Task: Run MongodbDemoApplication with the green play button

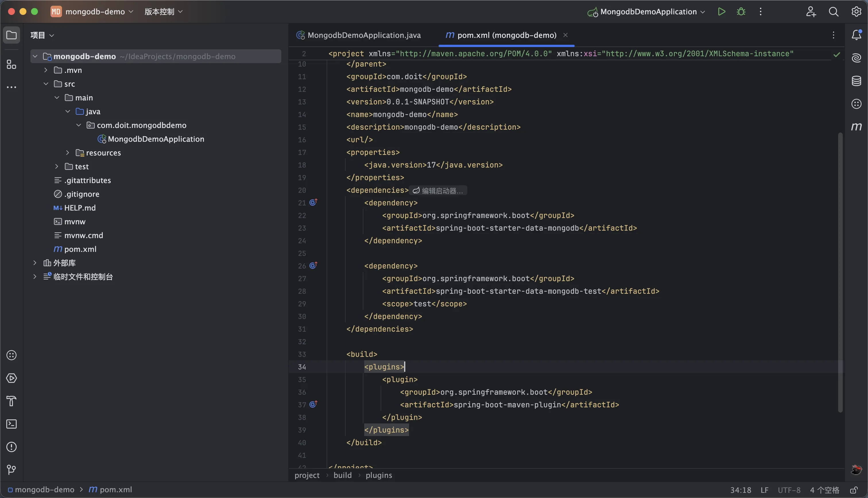Action: tap(721, 12)
